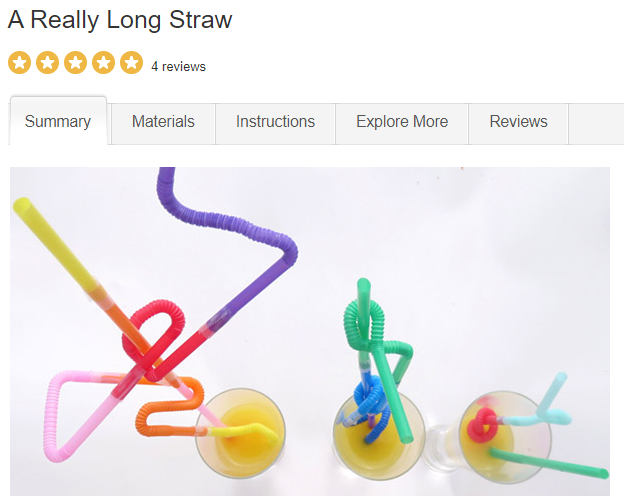
Task: Click the third rating star
Action: pyautogui.click(x=75, y=62)
